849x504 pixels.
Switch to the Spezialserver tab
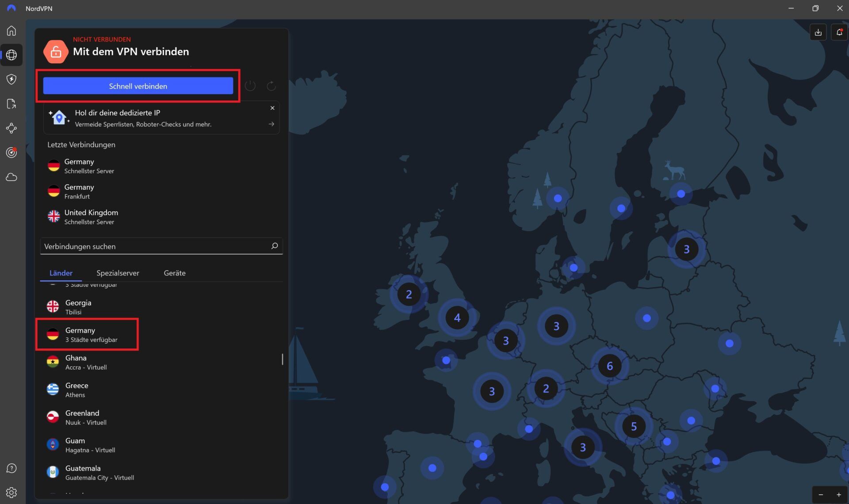pos(118,273)
